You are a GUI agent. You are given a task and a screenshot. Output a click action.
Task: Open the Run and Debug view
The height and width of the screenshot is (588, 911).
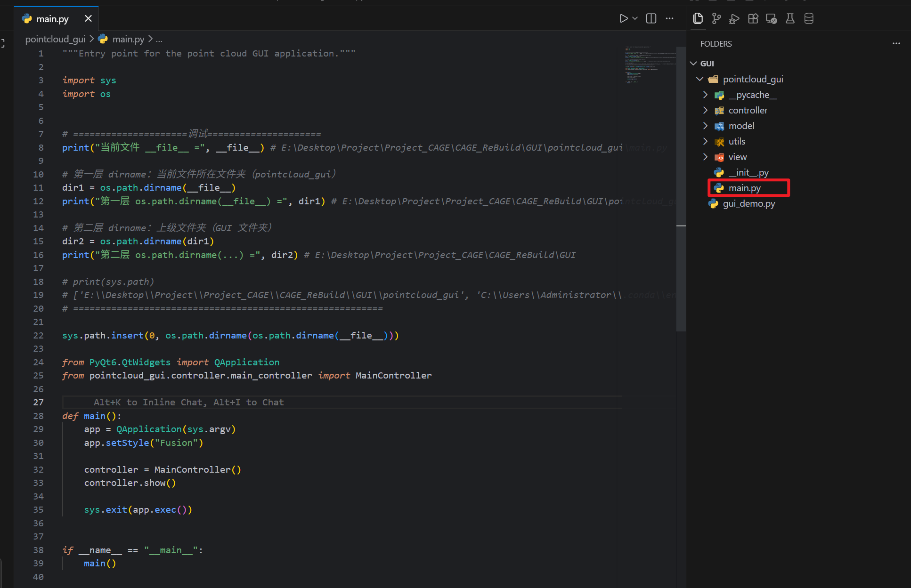click(734, 18)
